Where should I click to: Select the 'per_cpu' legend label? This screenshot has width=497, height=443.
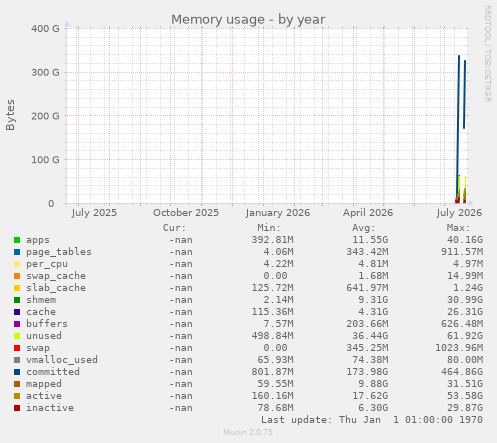point(47,264)
